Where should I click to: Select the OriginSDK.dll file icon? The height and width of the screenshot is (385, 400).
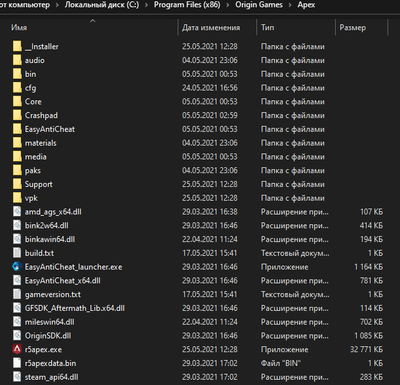coord(17,335)
